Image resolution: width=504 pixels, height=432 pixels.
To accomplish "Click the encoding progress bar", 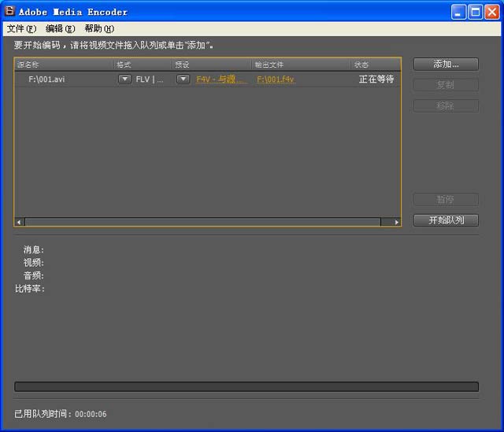I will click(x=246, y=386).
